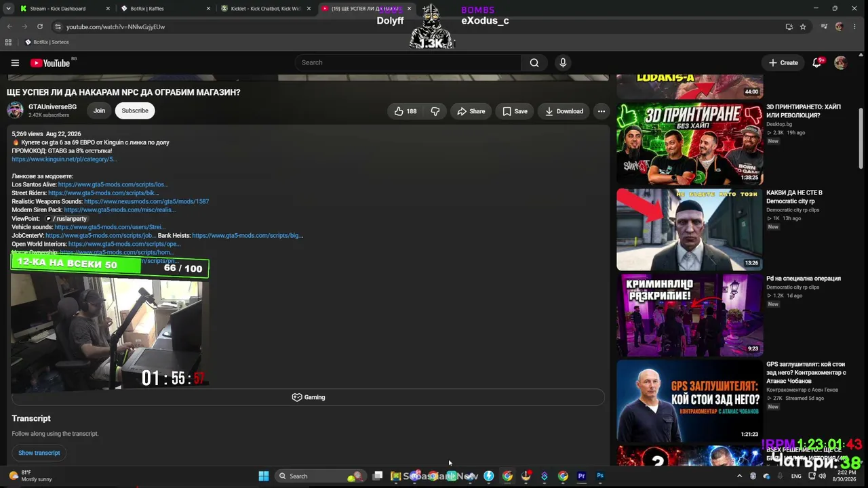Open the Vehicle sounds link
Screen dimensions: 868x488
(x=110, y=227)
